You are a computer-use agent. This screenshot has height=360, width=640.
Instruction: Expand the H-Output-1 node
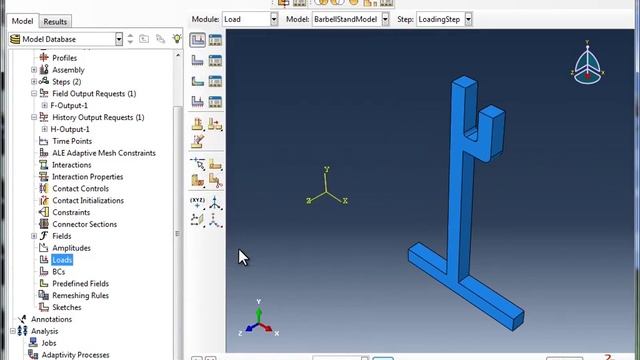click(x=44, y=129)
